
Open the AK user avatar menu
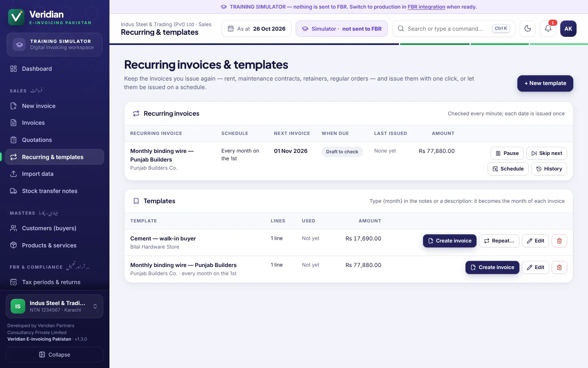pos(568,29)
